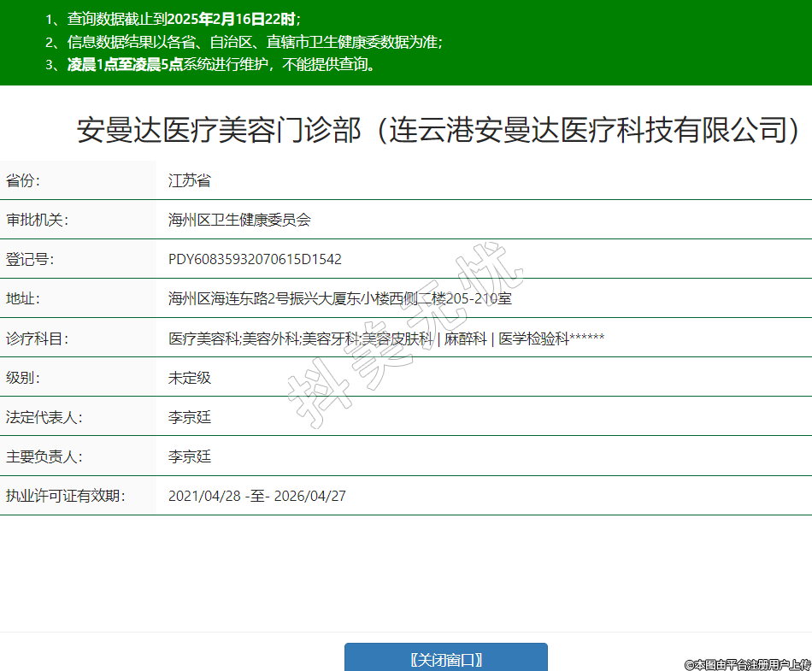Click 李京廷 in the 主要负责人 row
Screen dimensions: 812x671
[189, 456]
